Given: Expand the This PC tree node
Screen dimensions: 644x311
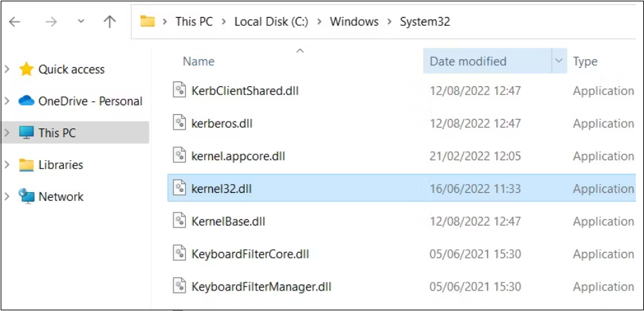Looking at the screenshot, I should (7, 133).
